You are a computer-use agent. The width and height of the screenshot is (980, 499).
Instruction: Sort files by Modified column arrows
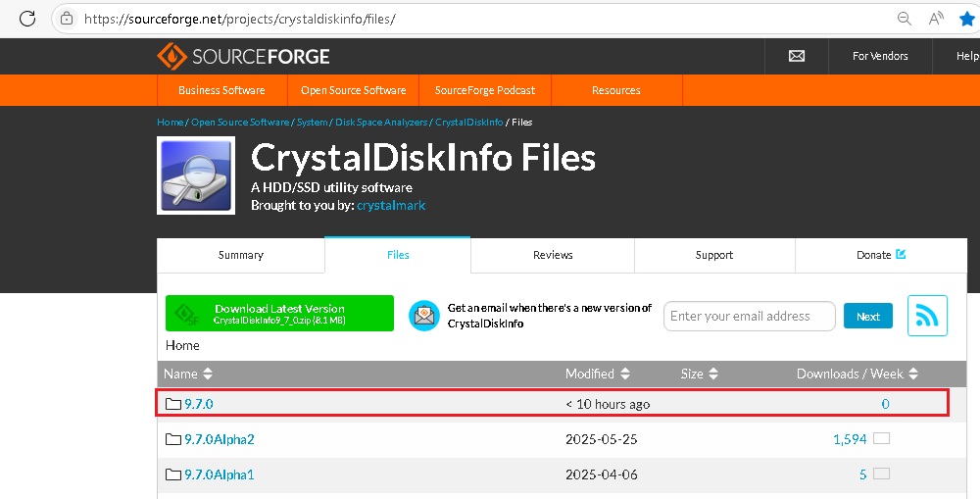coord(624,374)
